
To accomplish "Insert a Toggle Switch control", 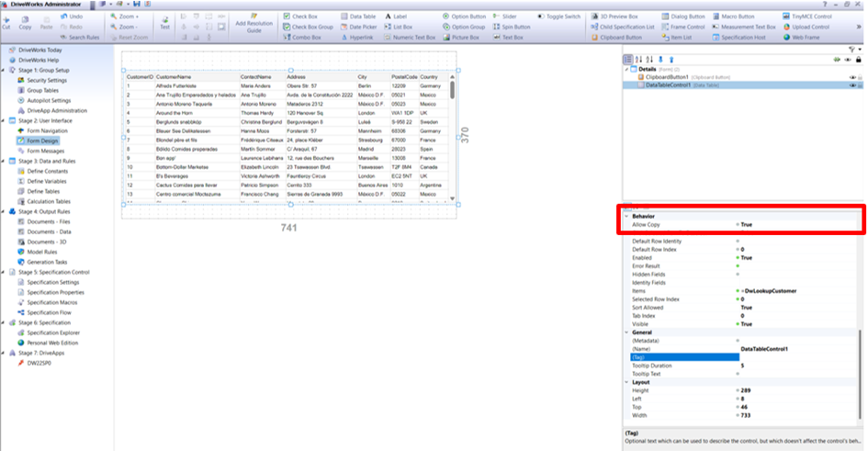I will point(559,17).
